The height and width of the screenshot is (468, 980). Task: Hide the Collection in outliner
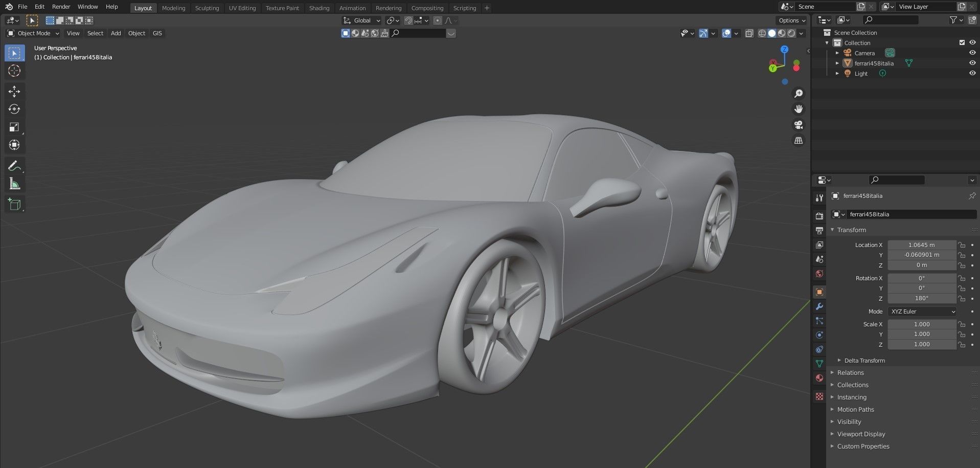[x=972, y=42]
